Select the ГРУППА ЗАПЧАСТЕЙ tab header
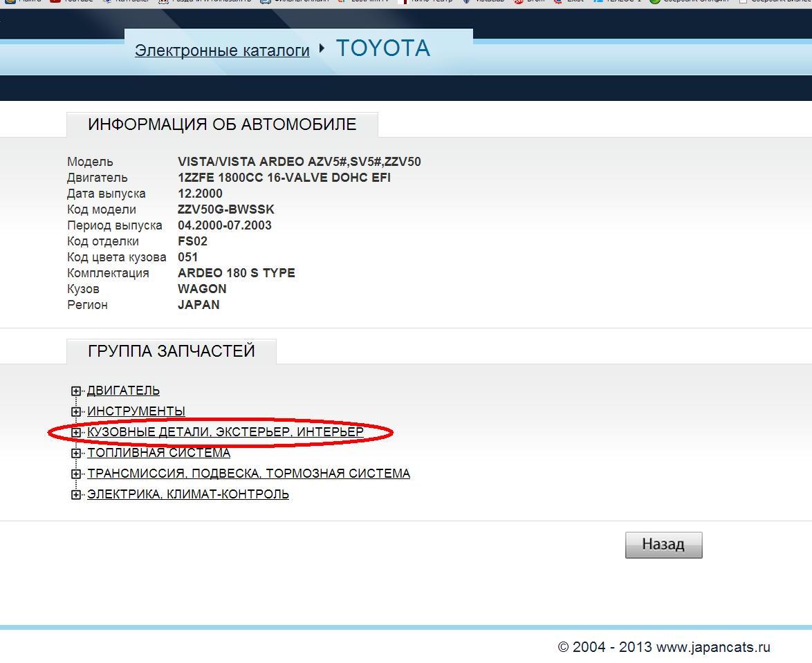 [172, 351]
